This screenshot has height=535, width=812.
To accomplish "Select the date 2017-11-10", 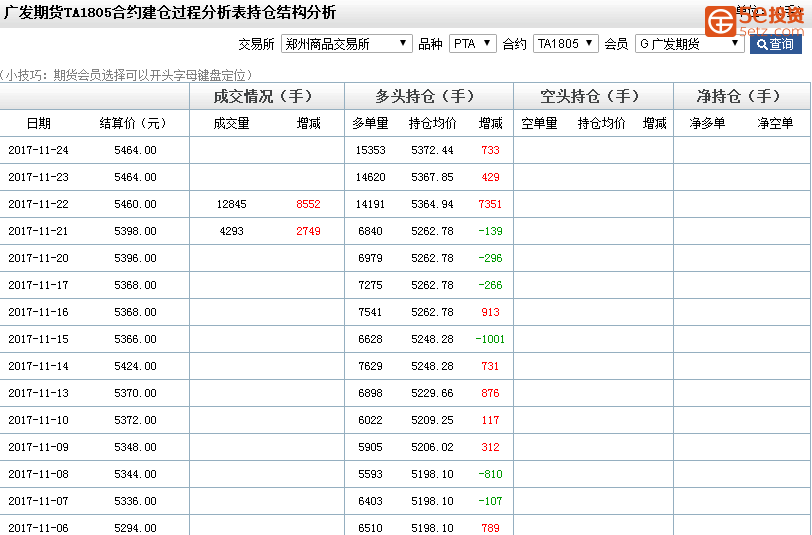I will pyautogui.click(x=38, y=420).
